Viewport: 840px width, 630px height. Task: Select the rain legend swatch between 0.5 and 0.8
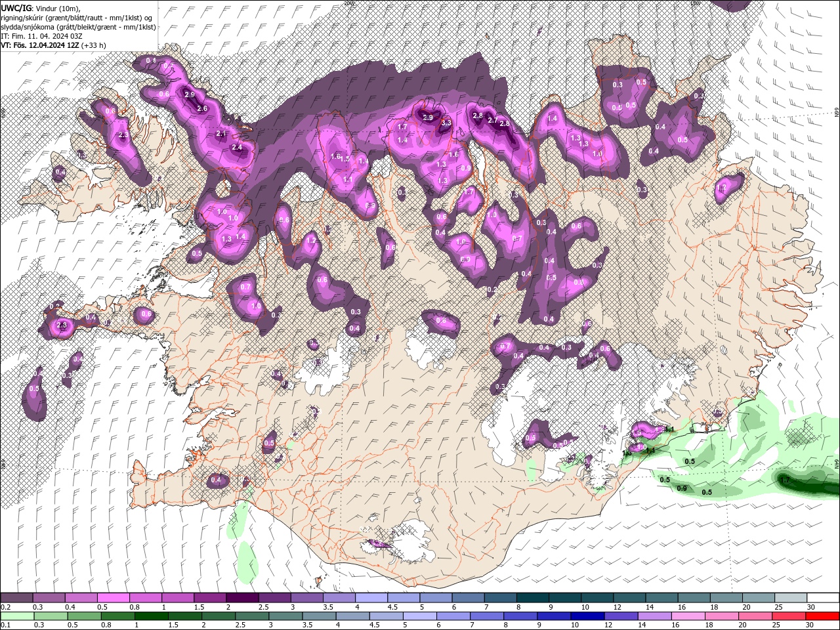pos(85,616)
